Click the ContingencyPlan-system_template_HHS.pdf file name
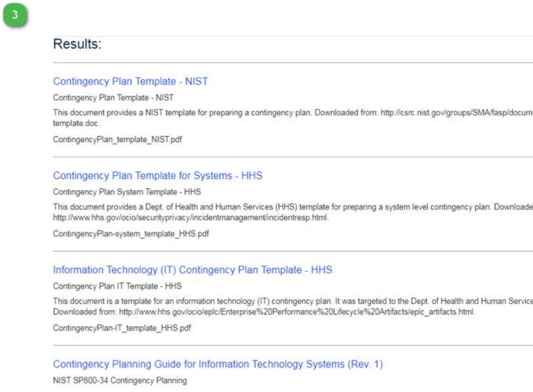Viewport: 533px width, 392px height. [131, 233]
